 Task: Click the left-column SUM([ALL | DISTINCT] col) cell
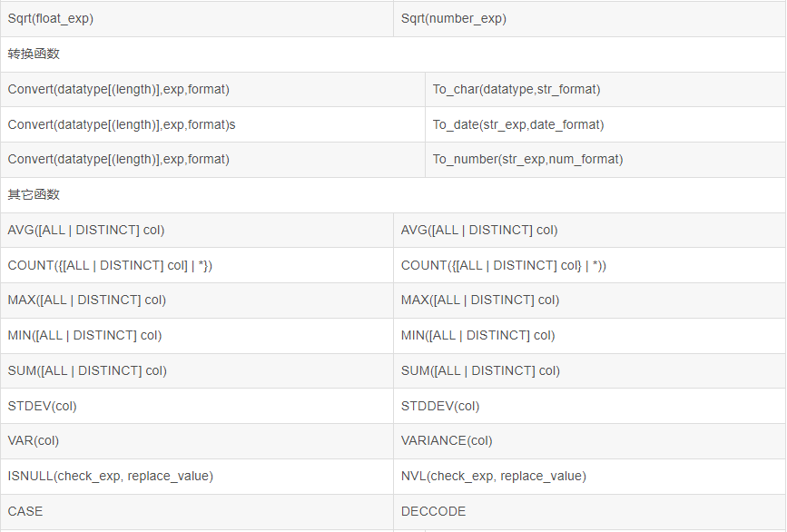87,370
